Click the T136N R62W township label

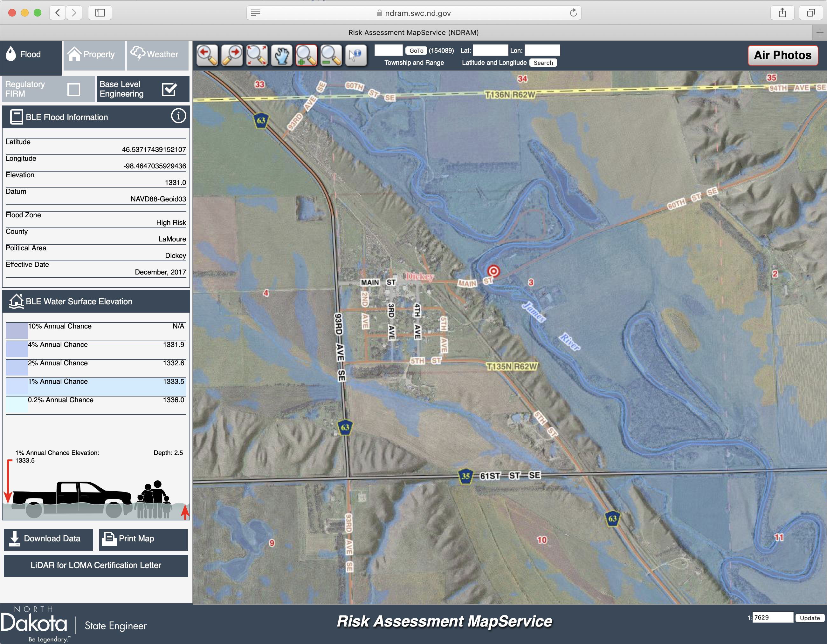click(510, 95)
